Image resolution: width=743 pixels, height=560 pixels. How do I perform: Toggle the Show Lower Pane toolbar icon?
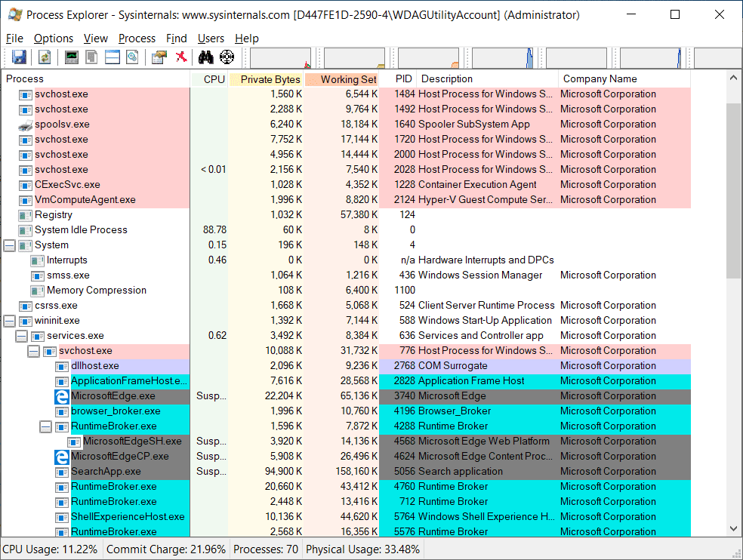pos(113,57)
